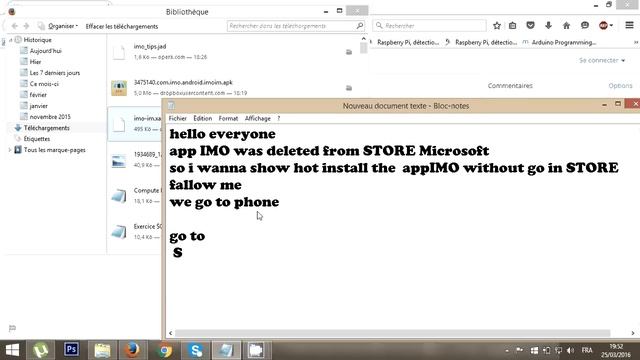Click the volume icon in system tray
The width and height of the screenshot is (640, 360).
point(571,351)
